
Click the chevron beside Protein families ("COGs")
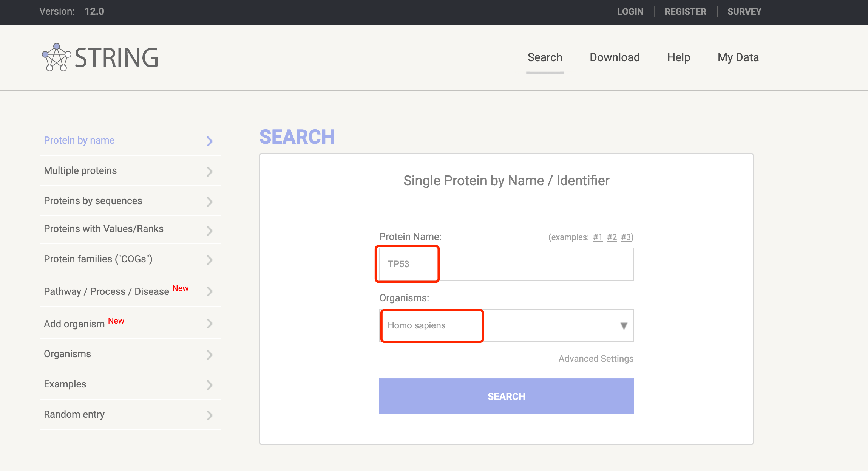pos(210,260)
